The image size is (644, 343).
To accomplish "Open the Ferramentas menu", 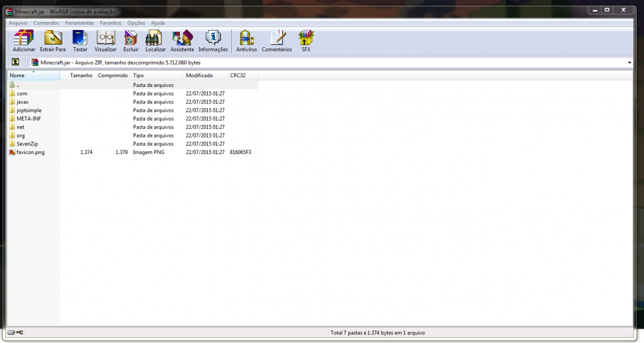I will 79,23.
